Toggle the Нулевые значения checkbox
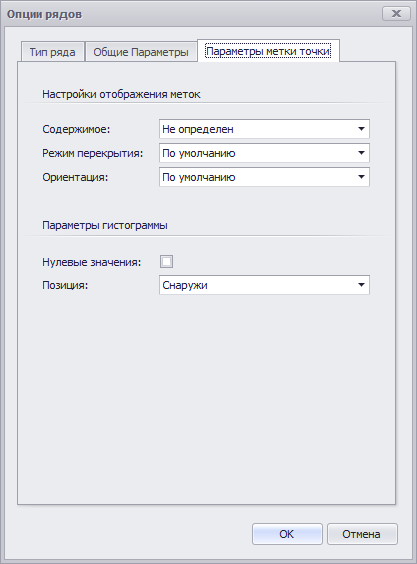The height and width of the screenshot is (564, 417). point(167,261)
